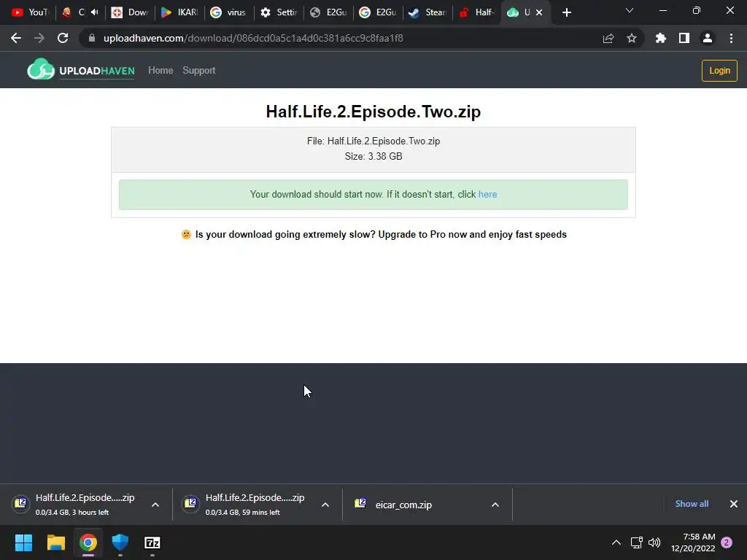Go back with the browser back arrow
The width and height of the screenshot is (747, 560).
click(16, 38)
